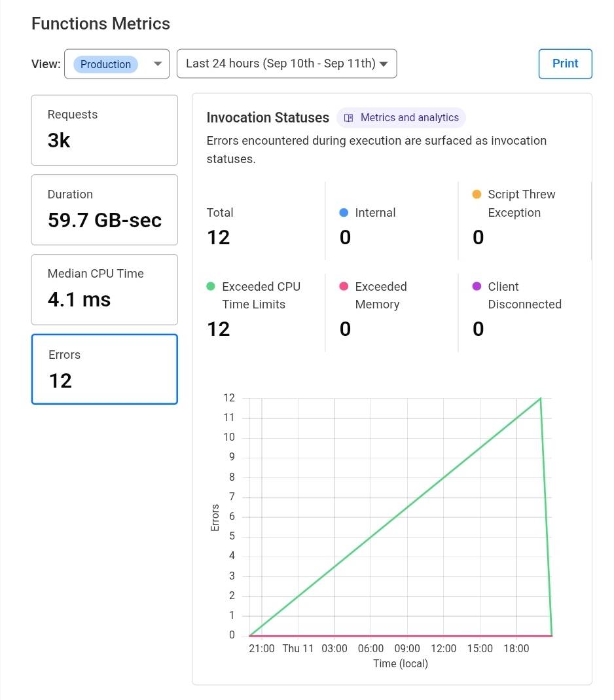614x700 pixels.
Task: Click the peak of the green error line
Action: click(x=541, y=398)
